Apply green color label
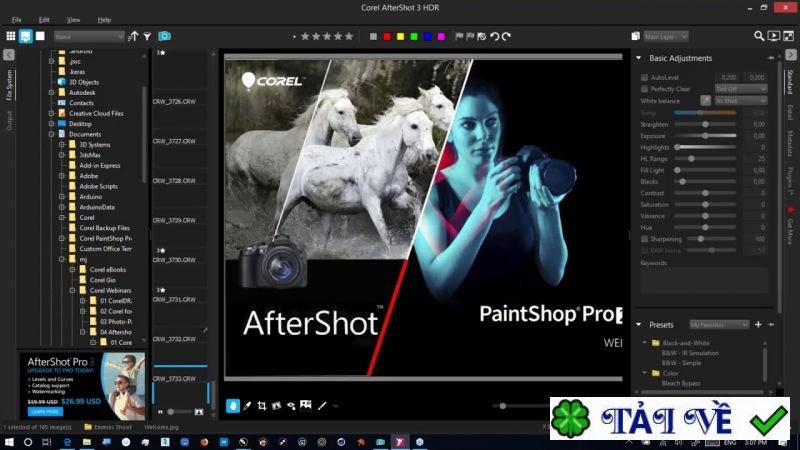Image resolution: width=800 pixels, height=450 pixels. click(414, 36)
